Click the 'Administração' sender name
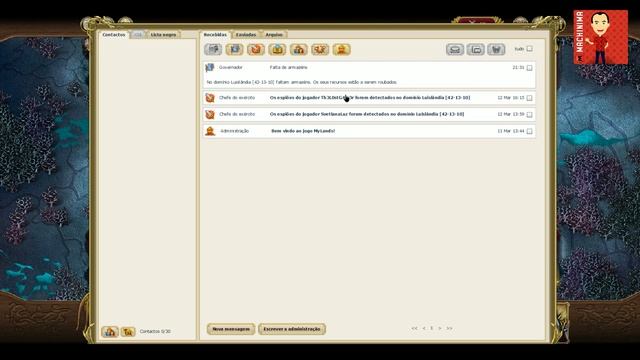The height and width of the screenshot is (360, 640). pyautogui.click(x=235, y=131)
